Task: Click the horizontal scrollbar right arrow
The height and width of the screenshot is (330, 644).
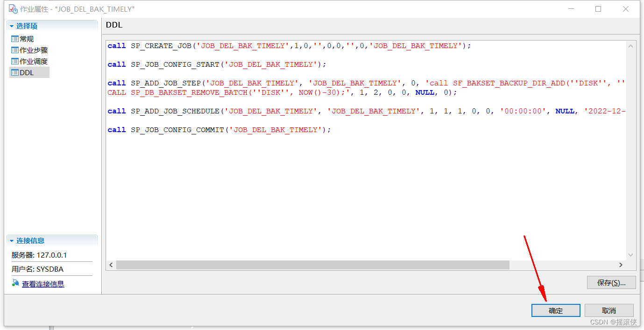Action: pyautogui.click(x=621, y=265)
